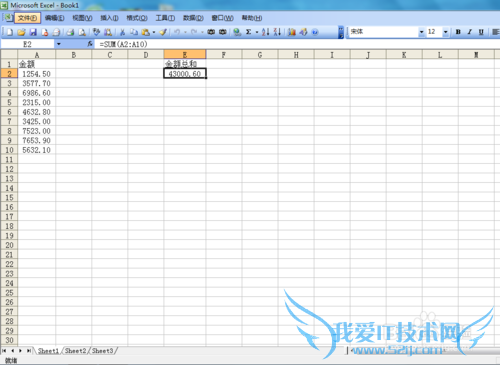Toggle Bold formatting
The height and width of the screenshot is (365, 500).
[x=458, y=32]
